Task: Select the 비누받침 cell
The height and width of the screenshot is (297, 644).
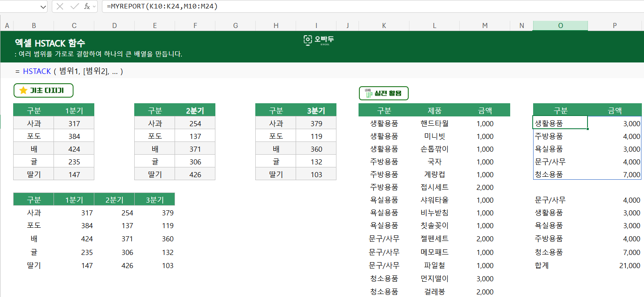Action: click(435, 213)
